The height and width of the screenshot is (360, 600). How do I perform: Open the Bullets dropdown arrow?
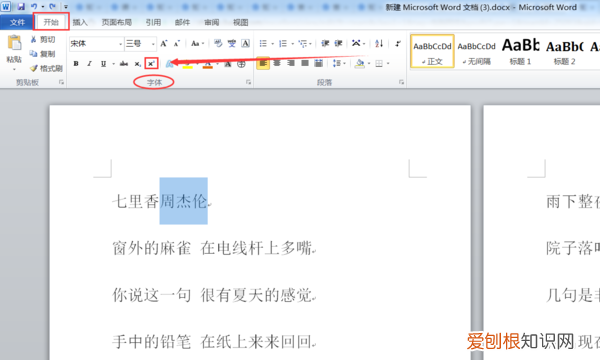click(x=272, y=44)
